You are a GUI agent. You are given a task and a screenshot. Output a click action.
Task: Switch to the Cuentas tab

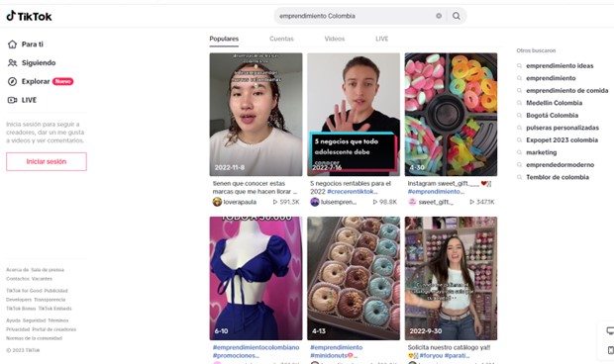(x=281, y=39)
